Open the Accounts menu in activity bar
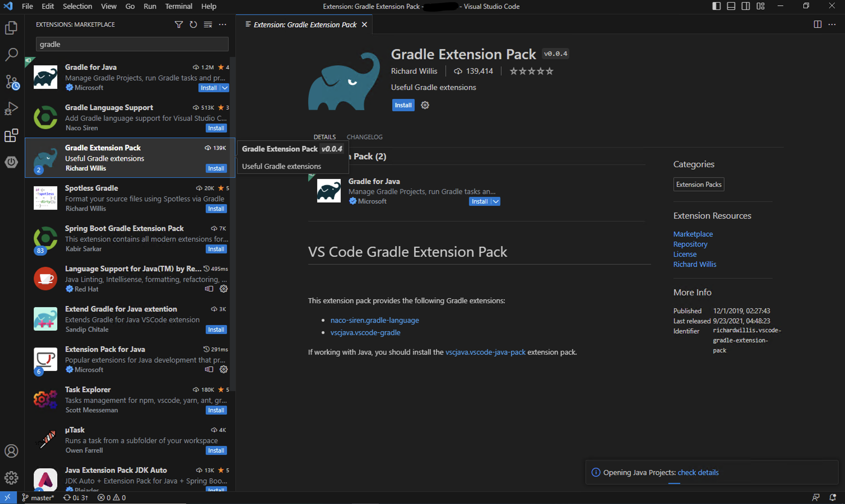The image size is (845, 504). (11, 451)
